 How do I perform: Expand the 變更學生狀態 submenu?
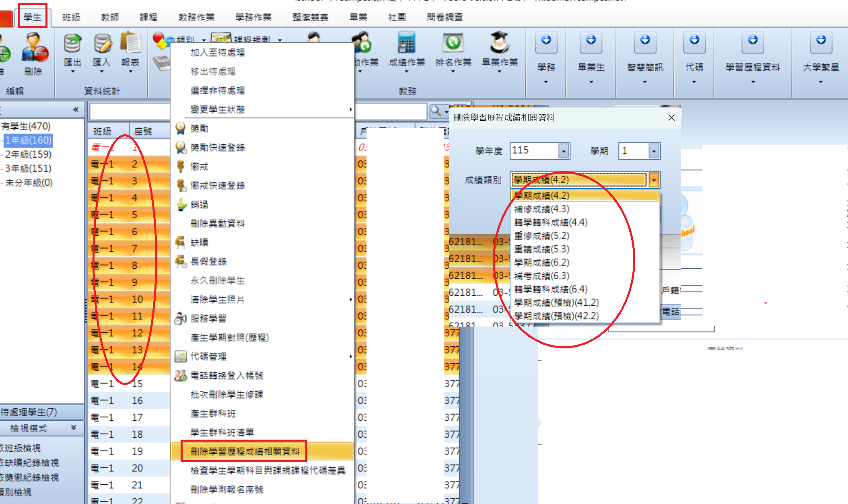(262, 109)
